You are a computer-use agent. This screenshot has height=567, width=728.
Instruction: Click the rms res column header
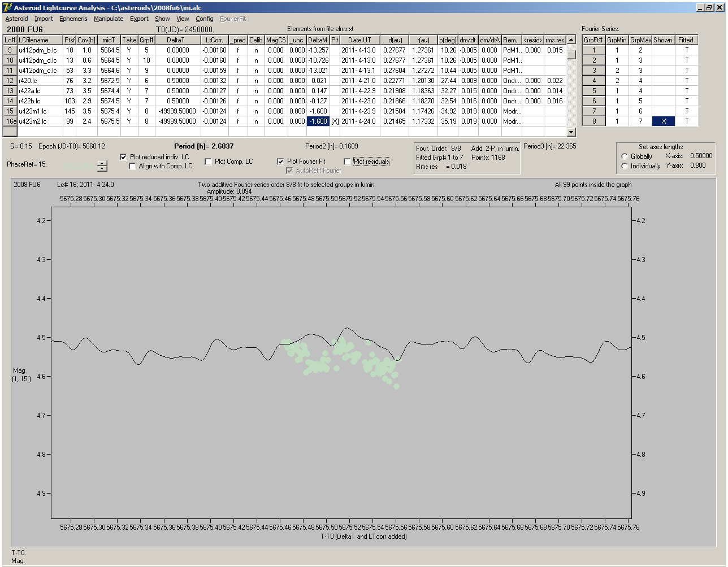[554, 40]
